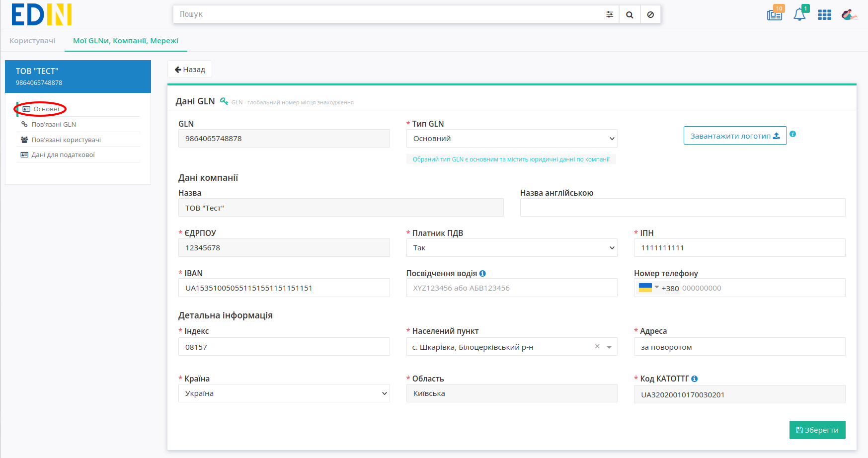
Task: Click the IBAN field
Action: [x=284, y=288]
